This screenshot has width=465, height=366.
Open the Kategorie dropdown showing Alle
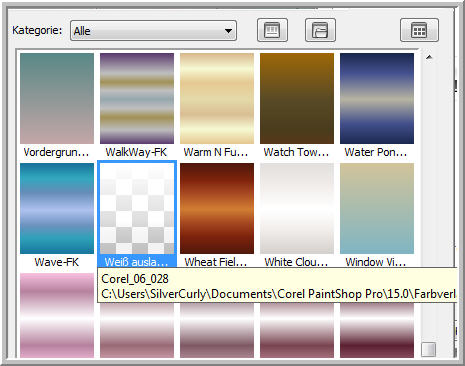(153, 31)
